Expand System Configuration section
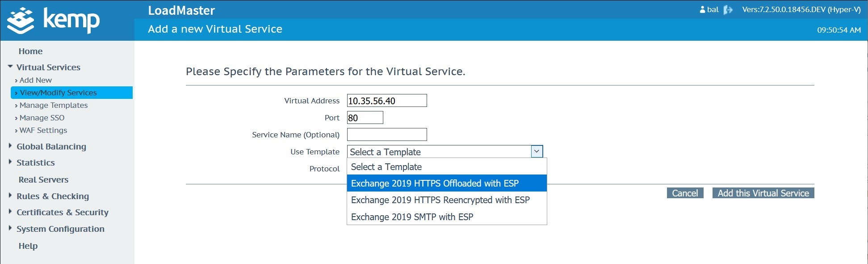 [x=10, y=228]
